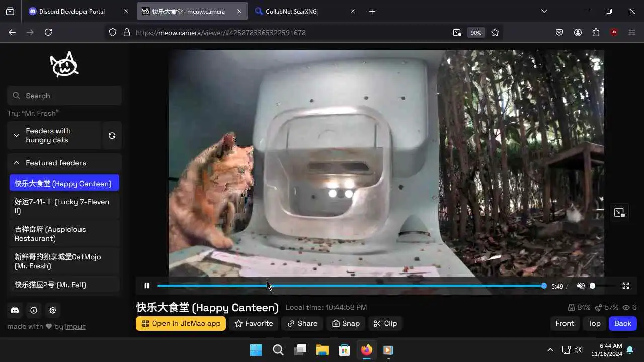Add feeder to Favorite
The width and height of the screenshot is (644, 362).
[x=254, y=323]
